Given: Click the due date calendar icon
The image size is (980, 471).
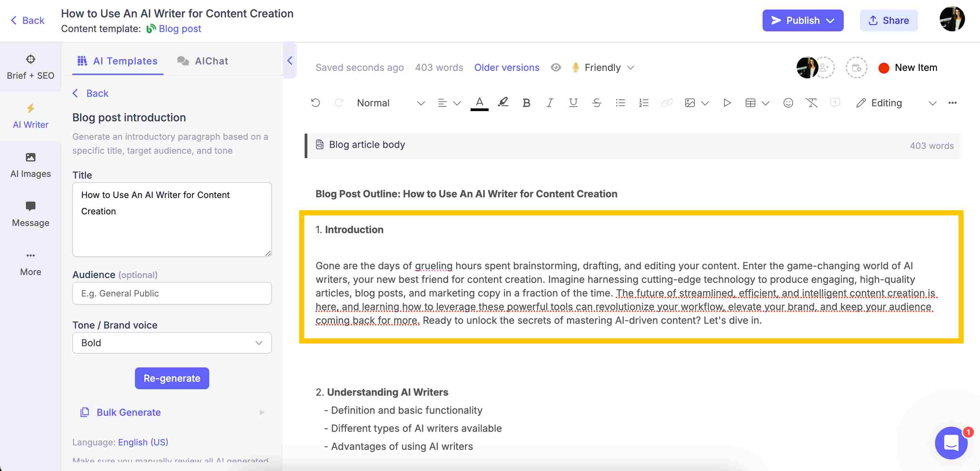Looking at the screenshot, I should (x=856, y=67).
